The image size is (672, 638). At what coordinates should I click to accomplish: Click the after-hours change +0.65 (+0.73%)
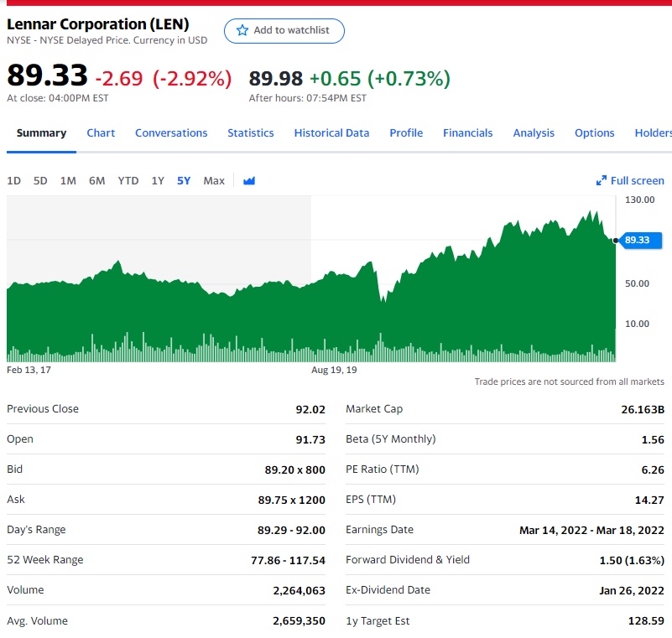pos(380,79)
